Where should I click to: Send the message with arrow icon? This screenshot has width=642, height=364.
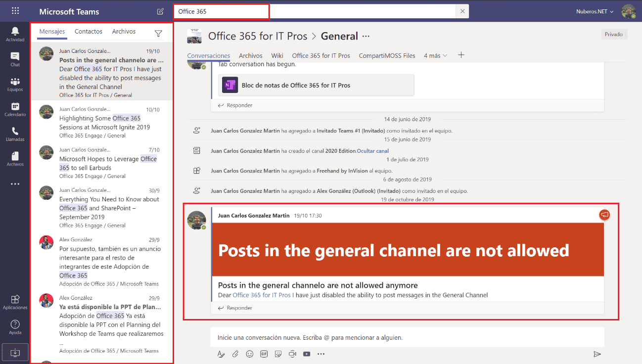click(597, 354)
